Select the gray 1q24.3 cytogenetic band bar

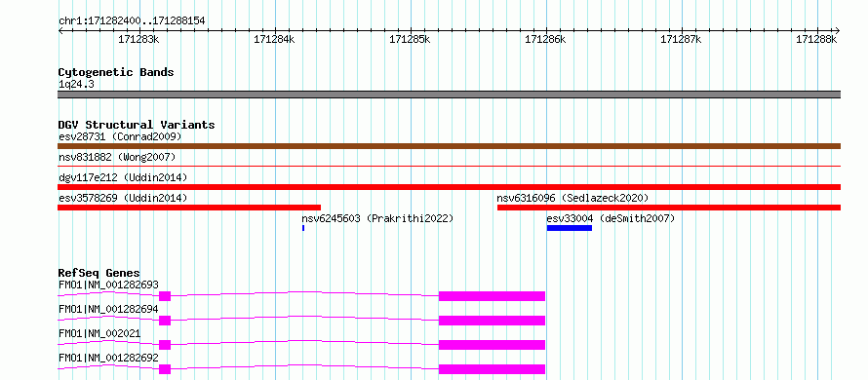(x=449, y=95)
